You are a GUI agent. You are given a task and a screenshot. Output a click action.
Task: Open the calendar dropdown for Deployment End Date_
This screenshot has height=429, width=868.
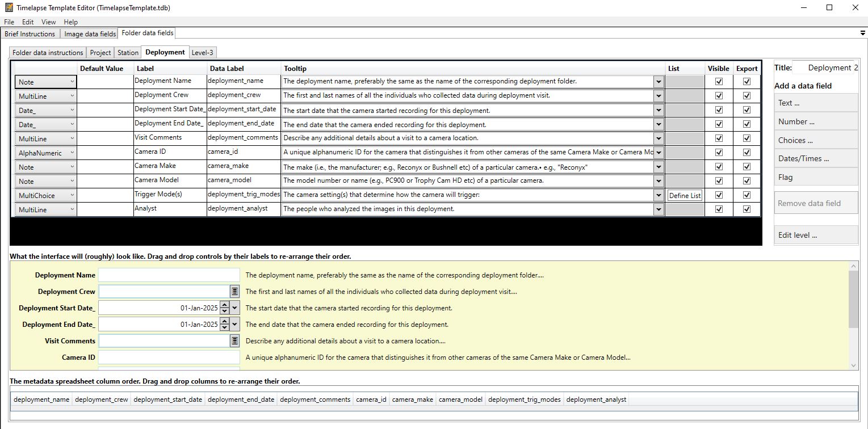point(234,323)
